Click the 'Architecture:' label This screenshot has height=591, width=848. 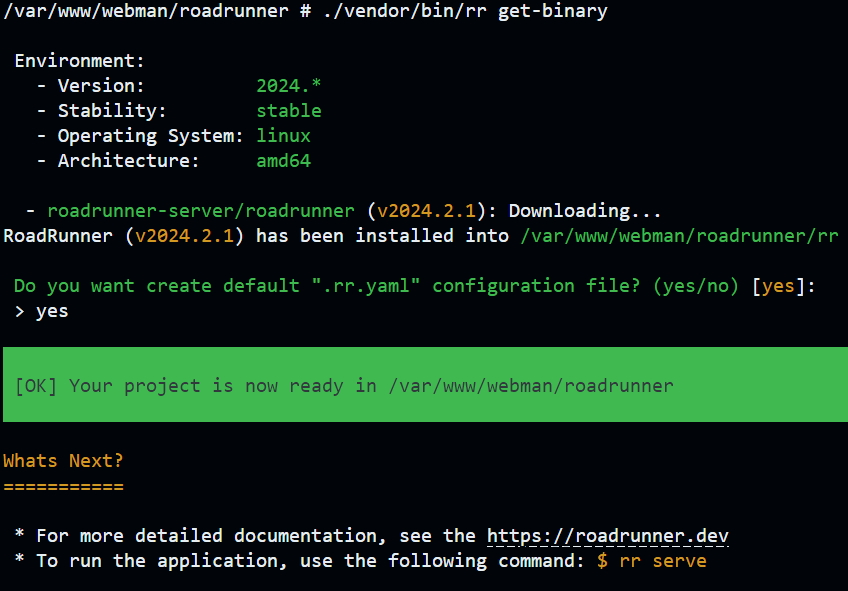coord(129,161)
